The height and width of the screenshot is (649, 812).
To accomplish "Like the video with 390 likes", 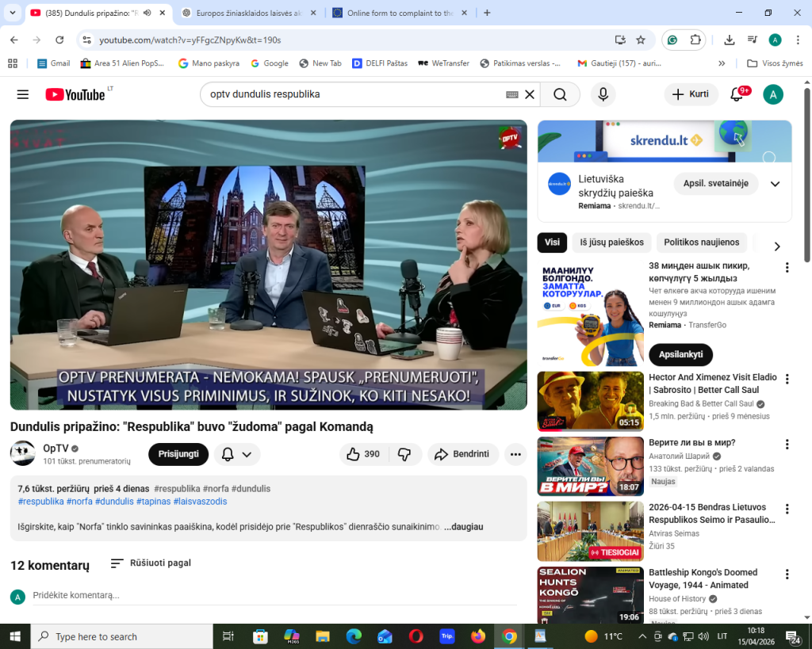I will click(363, 454).
